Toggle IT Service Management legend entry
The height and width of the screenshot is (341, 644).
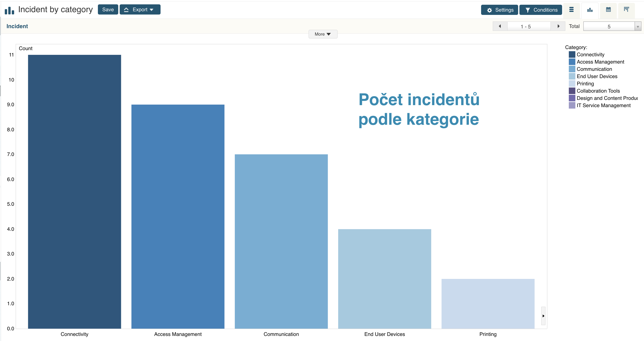tap(603, 105)
